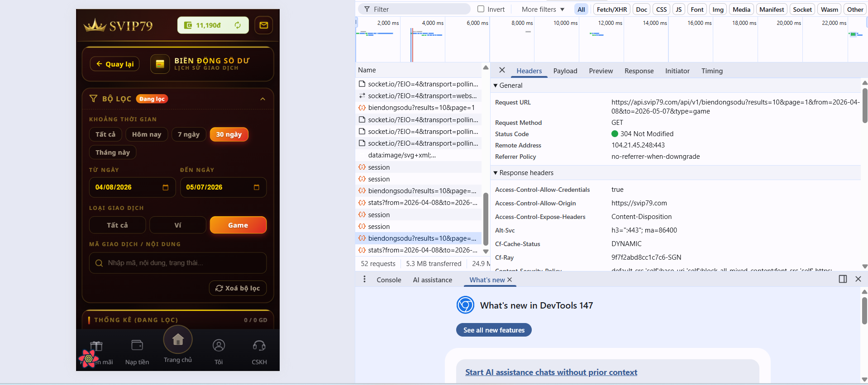Filter requests by Font type

click(x=697, y=9)
